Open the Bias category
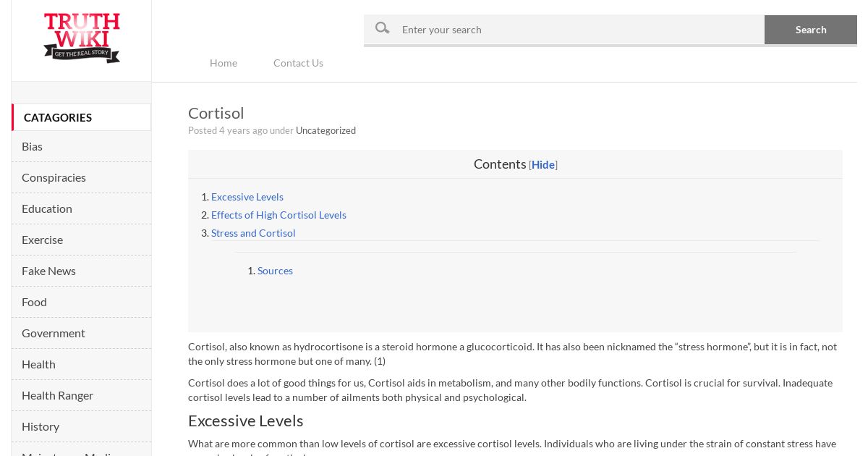 click(x=81, y=146)
